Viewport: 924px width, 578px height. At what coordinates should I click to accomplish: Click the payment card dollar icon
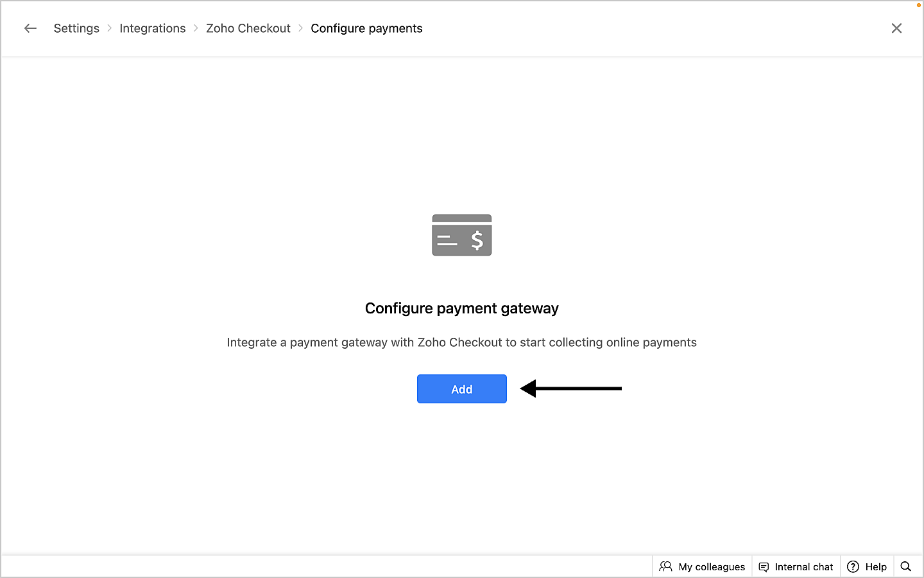tap(462, 235)
